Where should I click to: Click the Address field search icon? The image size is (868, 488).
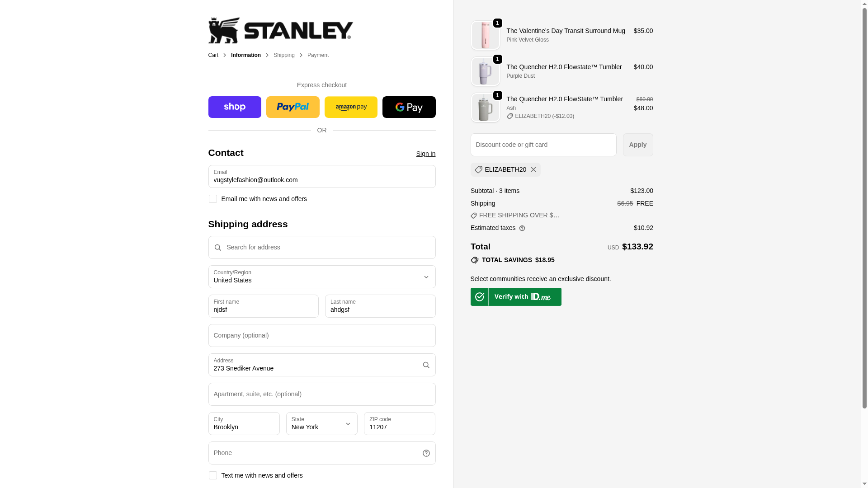426,365
